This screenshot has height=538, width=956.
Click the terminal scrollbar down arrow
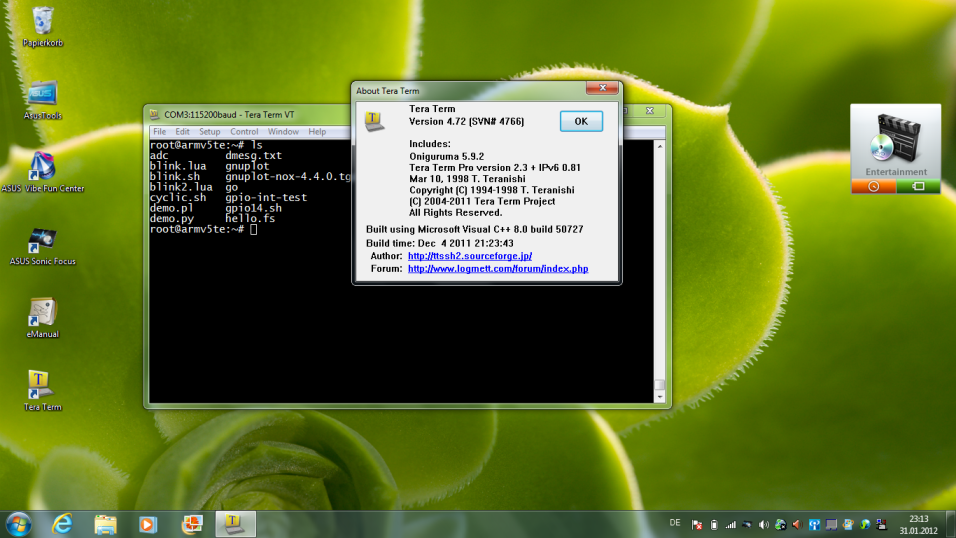click(660, 397)
